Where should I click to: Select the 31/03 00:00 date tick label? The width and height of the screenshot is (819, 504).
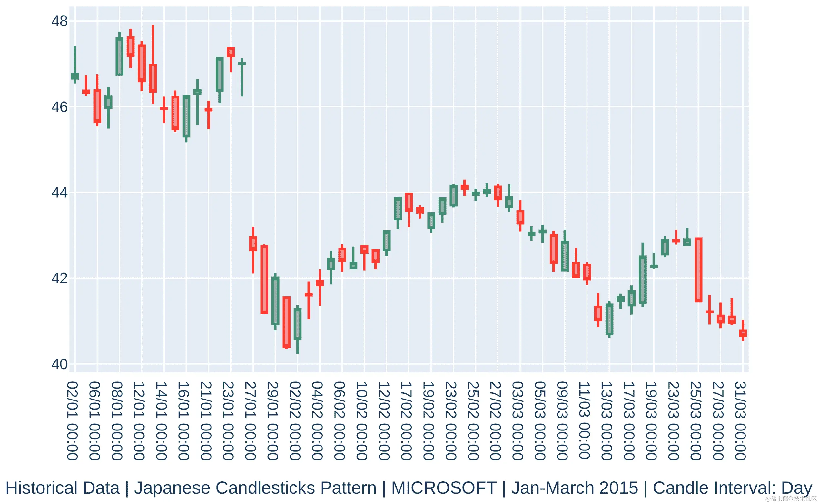(x=740, y=421)
